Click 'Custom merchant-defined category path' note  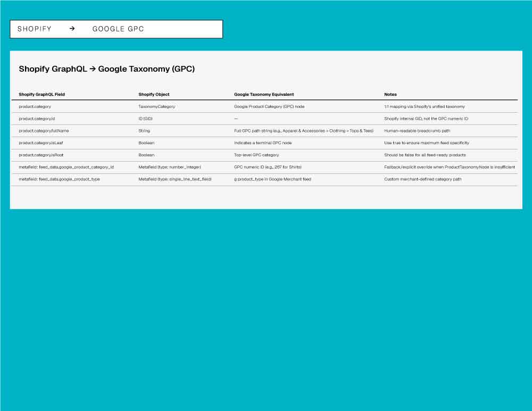click(x=423, y=179)
